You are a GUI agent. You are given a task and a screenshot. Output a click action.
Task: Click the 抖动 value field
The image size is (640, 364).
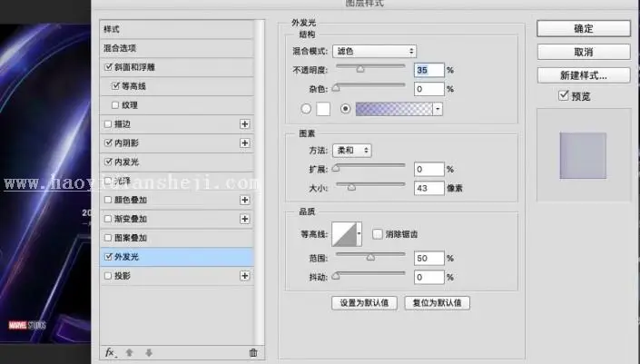429,277
